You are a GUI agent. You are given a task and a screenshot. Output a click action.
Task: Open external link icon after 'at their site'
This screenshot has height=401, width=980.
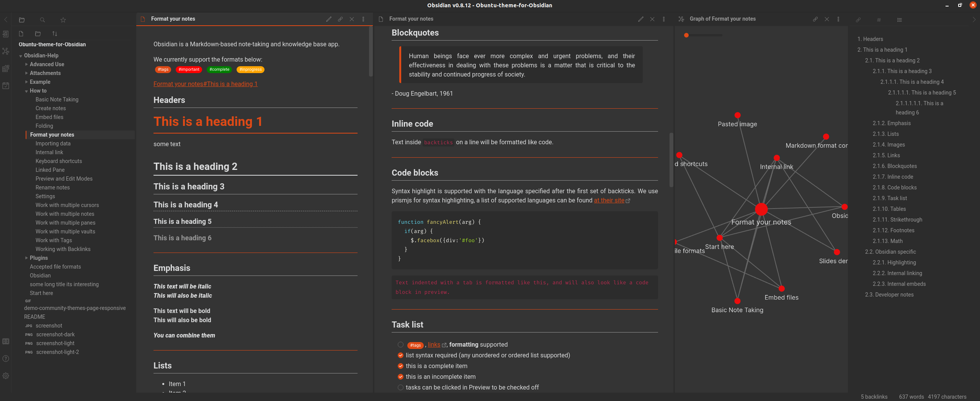tap(628, 201)
